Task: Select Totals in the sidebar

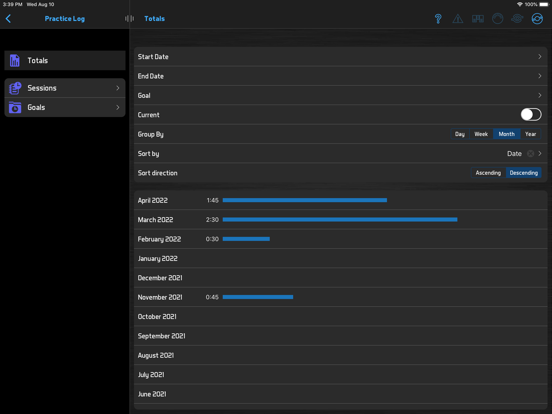Action: [x=65, y=61]
